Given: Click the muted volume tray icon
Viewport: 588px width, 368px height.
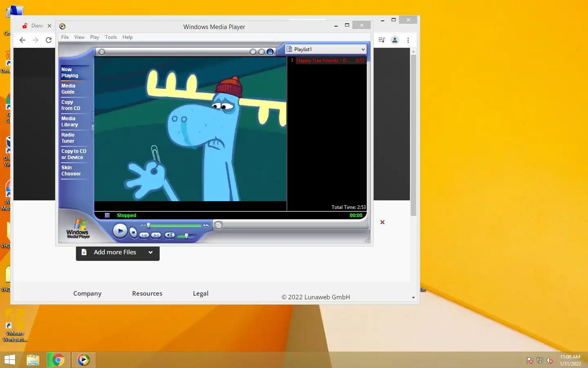Looking at the screenshot, I should pos(550,360).
